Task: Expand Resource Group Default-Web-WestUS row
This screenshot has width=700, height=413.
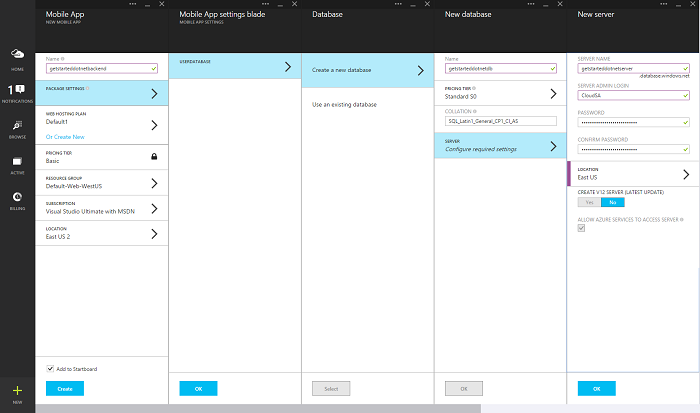Action: tap(102, 183)
